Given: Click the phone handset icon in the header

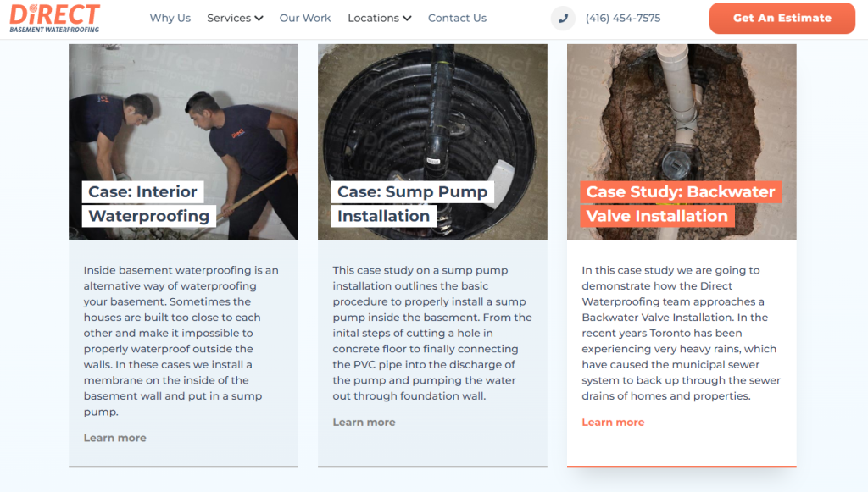Looking at the screenshot, I should (562, 18).
